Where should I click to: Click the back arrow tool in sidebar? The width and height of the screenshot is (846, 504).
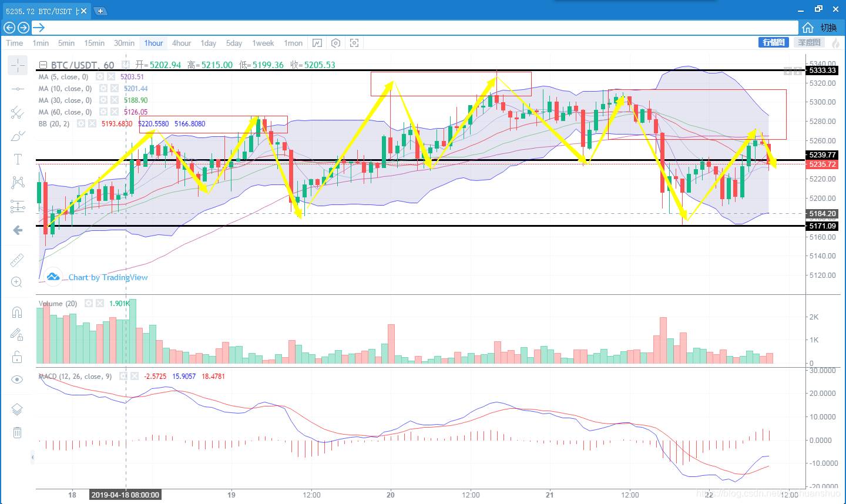coord(18,230)
